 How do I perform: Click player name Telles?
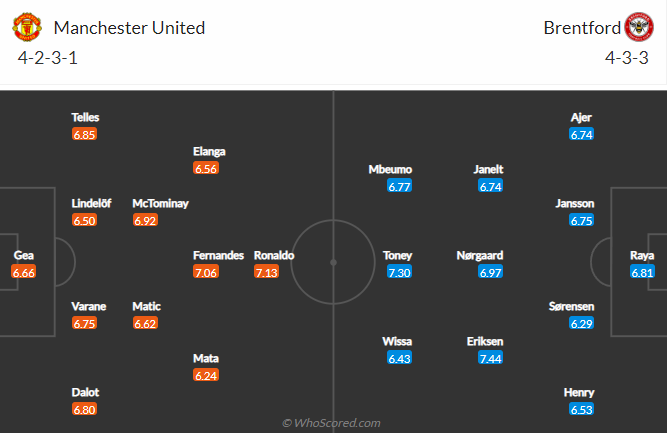point(85,117)
